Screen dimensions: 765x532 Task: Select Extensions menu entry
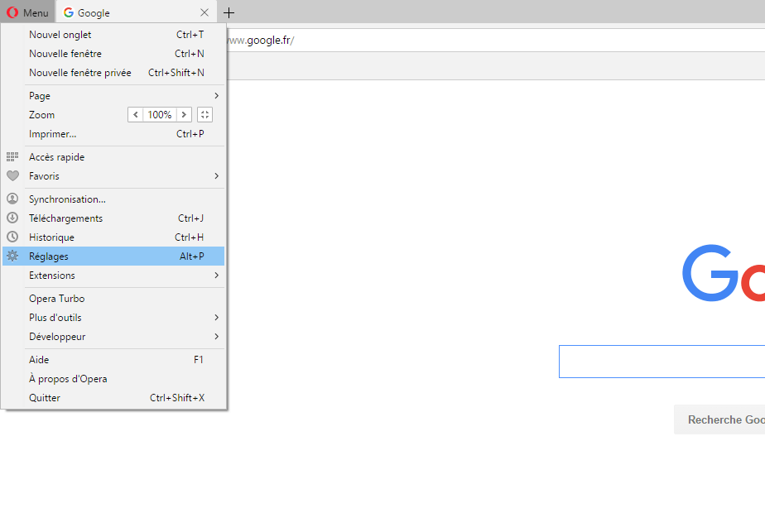113,275
